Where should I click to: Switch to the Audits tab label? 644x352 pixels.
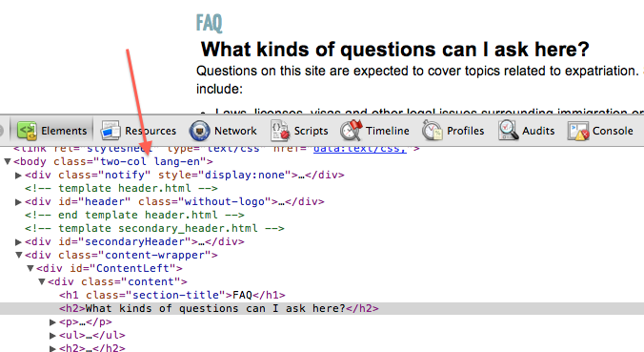[x=538, y=131]
